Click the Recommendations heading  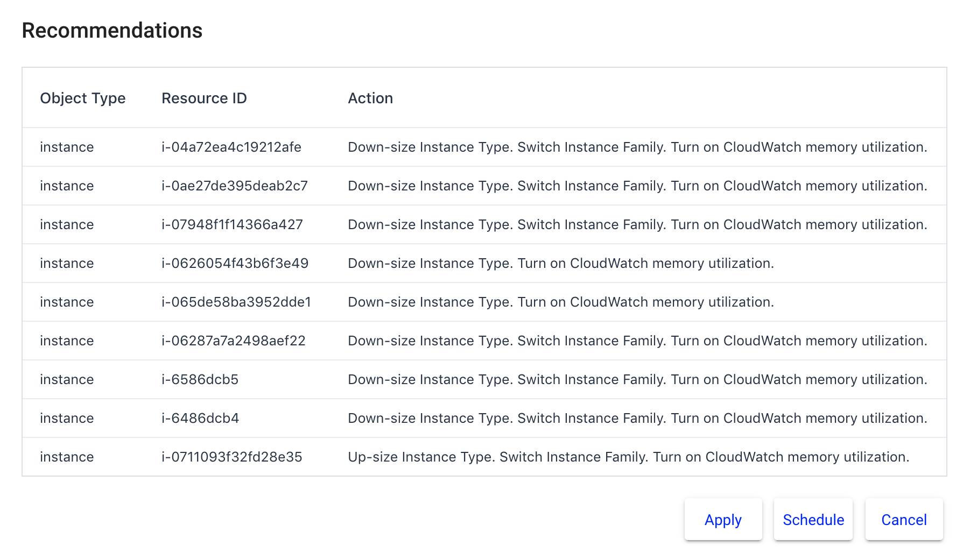click(x=112, y=30)
